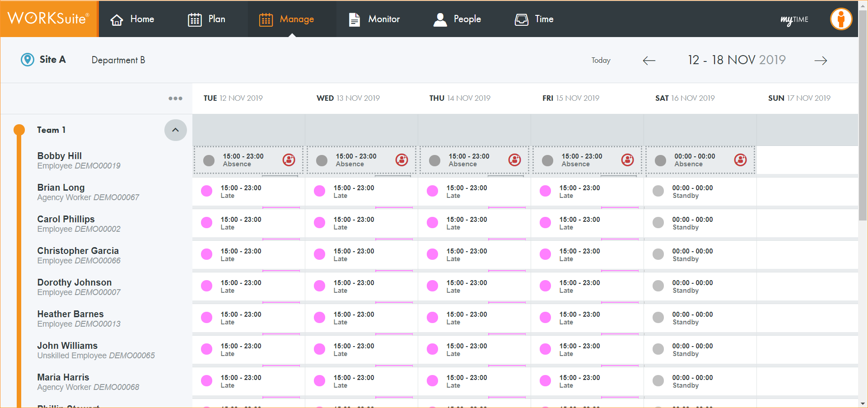Open the user profile avatar icon
The width and height of the screenshot is (868, 408).
coord(840,19)
